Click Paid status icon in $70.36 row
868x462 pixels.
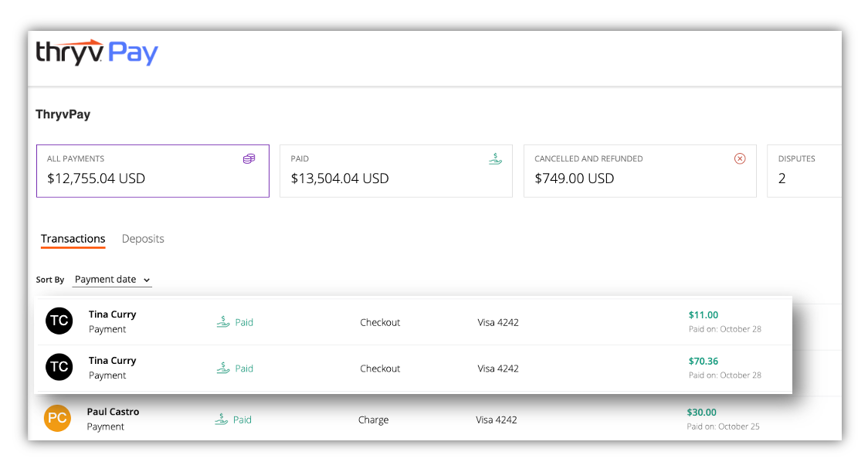[223, 368]
